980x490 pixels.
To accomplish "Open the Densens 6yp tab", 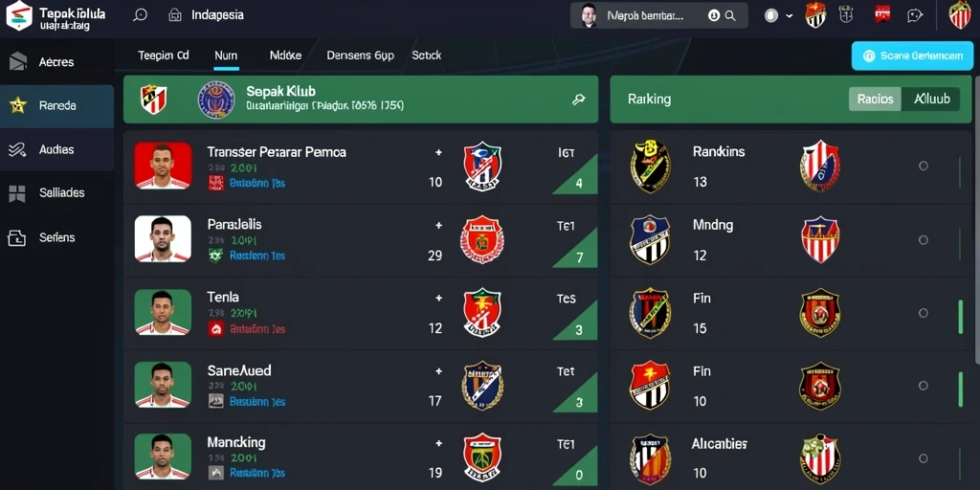I will (x=360, y=55).
